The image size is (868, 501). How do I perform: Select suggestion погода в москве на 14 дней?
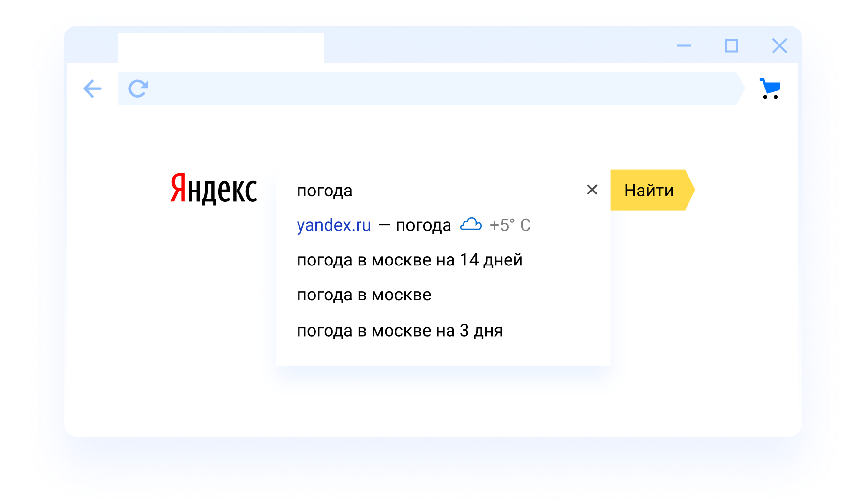pyautogui.click(x=409, y=260)
